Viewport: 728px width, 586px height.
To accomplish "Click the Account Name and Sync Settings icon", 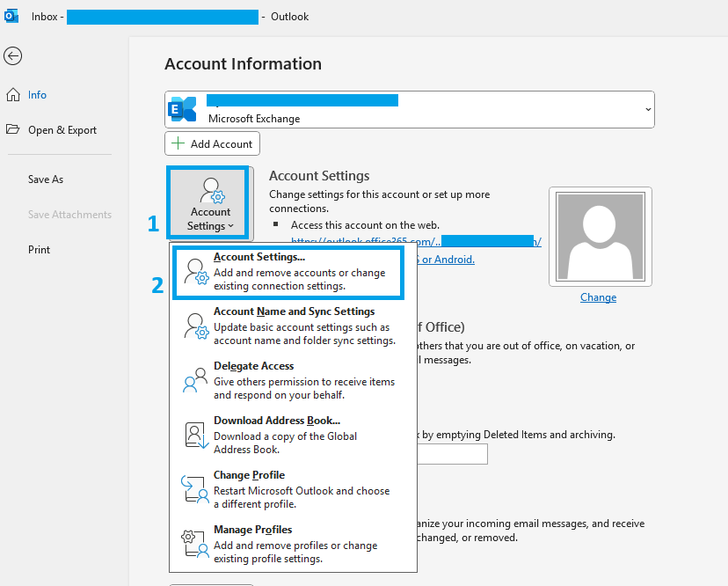I will click(x=195, y=326).
